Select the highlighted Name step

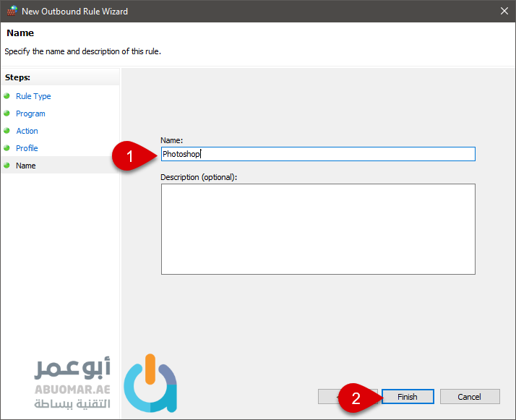(x=26, y=166)
